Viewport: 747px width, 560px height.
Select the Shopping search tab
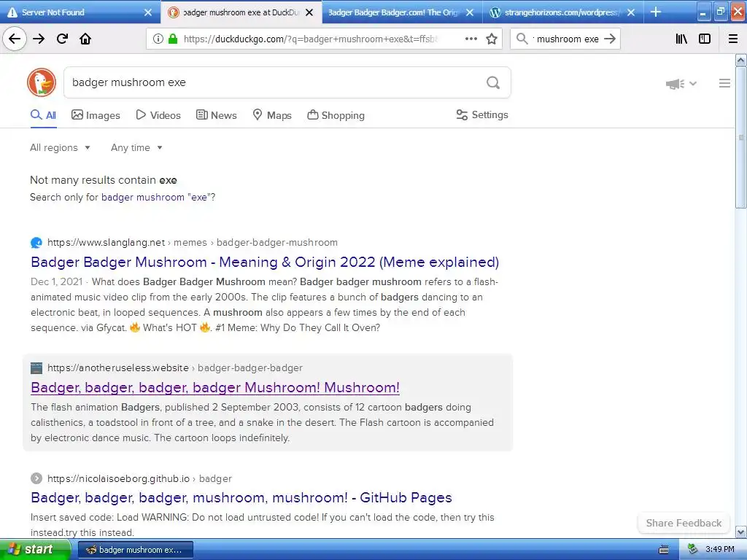pyautogui.click(x=336, y=115)
